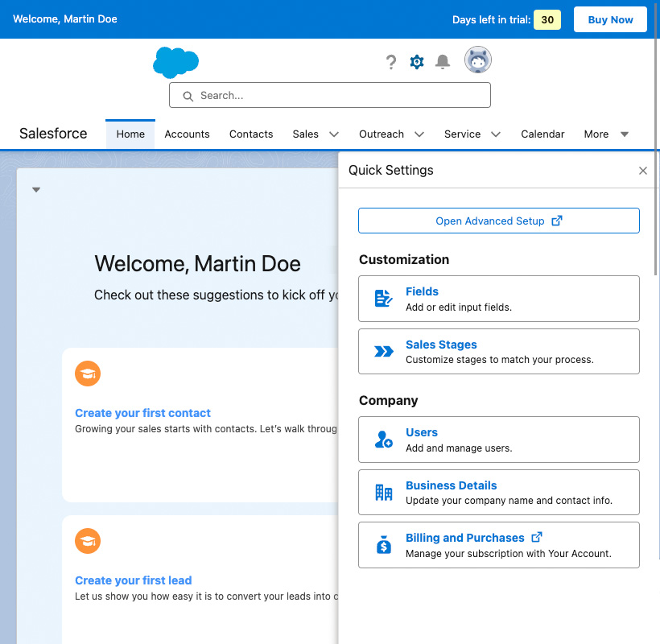This screenshot has width=660, height=644.
Task: Select the Service tab
Action: 462,134
